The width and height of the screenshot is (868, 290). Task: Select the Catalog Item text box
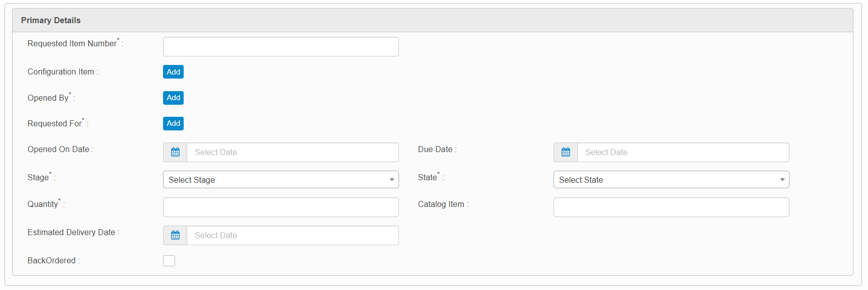click(x=671, y=207)
